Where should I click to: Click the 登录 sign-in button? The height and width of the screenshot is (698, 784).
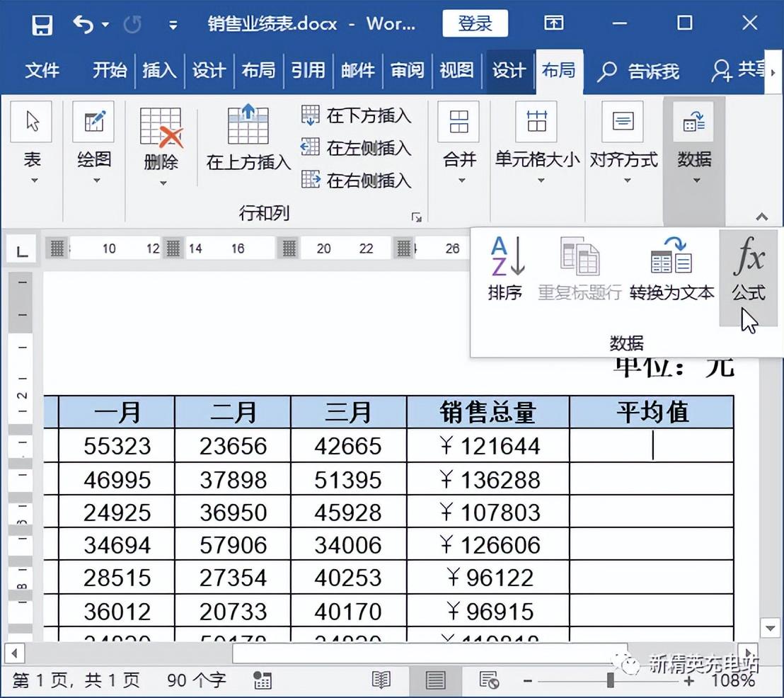[x=475, y=23]
